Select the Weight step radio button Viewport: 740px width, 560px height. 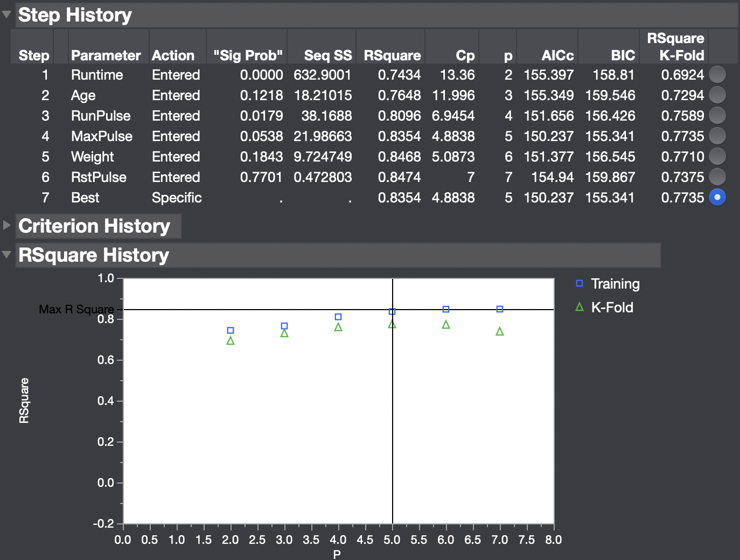tap(717, 157)
